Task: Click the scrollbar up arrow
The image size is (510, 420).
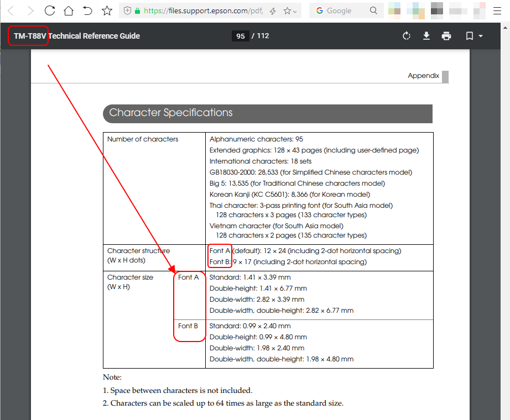Action: point(505,28)
